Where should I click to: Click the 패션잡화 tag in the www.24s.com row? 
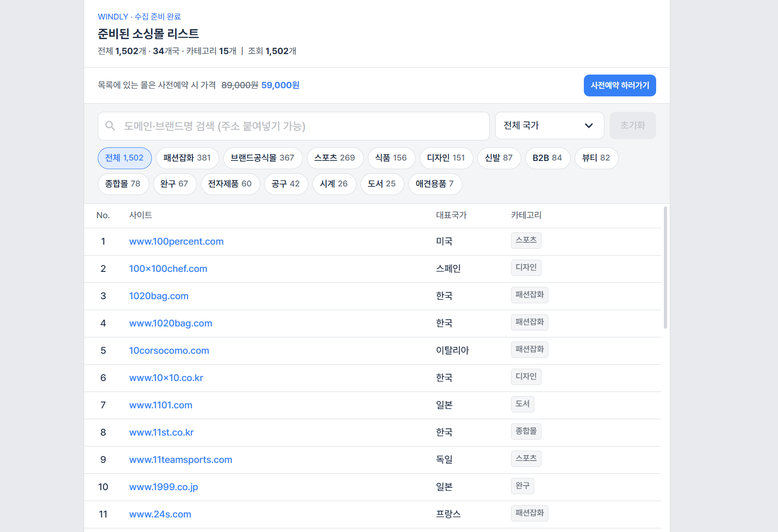pos(530,513)
